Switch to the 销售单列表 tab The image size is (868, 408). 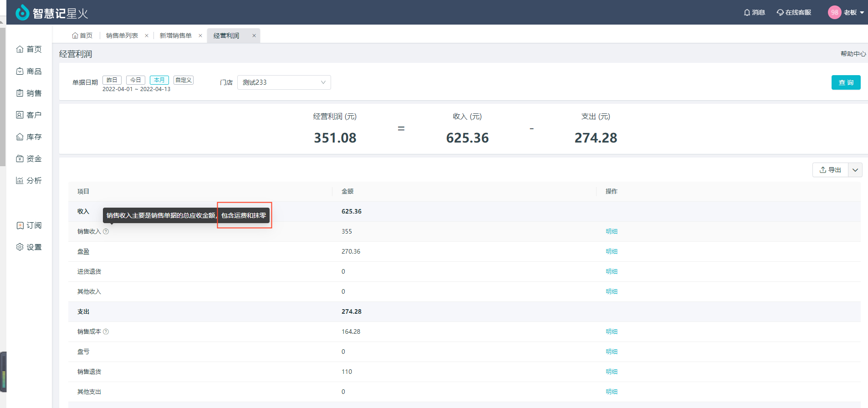click(122, 36)
